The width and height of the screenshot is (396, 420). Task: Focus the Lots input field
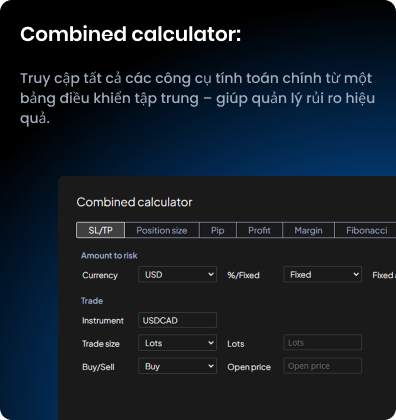click(x=322, y=342)
